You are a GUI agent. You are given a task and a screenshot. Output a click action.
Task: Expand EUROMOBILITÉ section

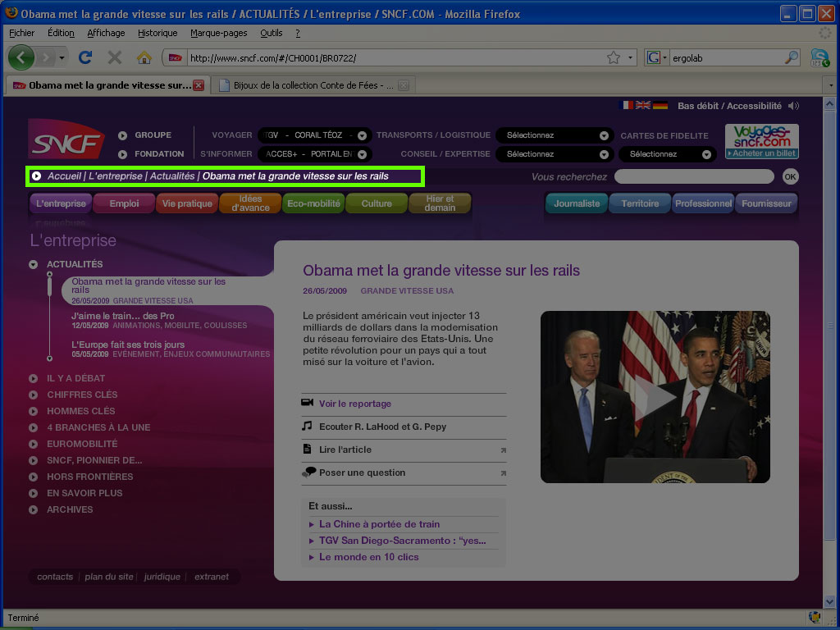[33, 444]
